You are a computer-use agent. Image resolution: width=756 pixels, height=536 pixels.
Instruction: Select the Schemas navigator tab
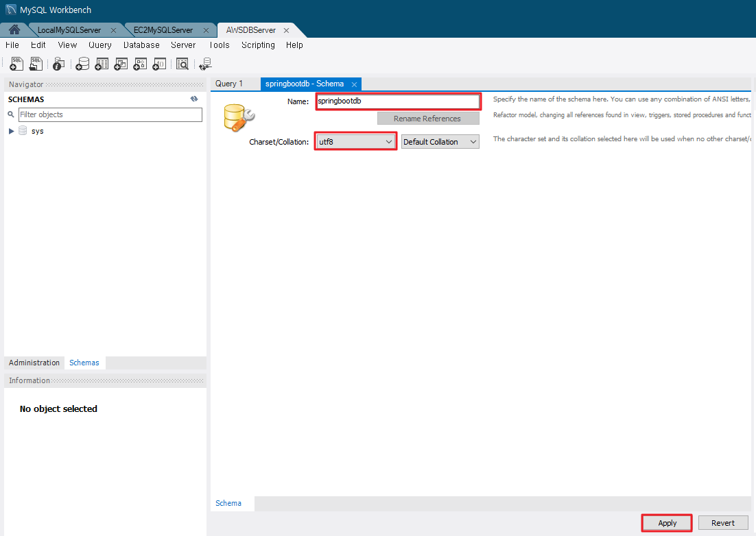tap(84, 363)
